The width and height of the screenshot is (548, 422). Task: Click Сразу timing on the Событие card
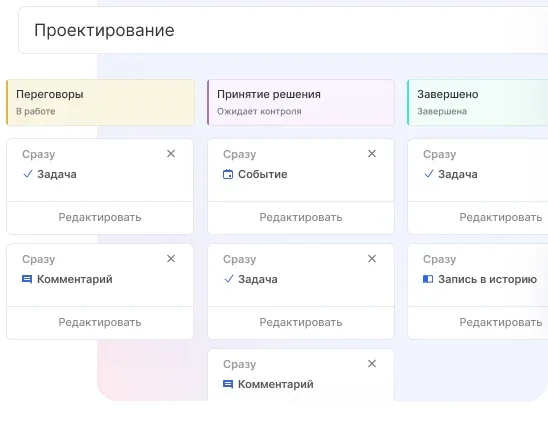coord(240,154)
